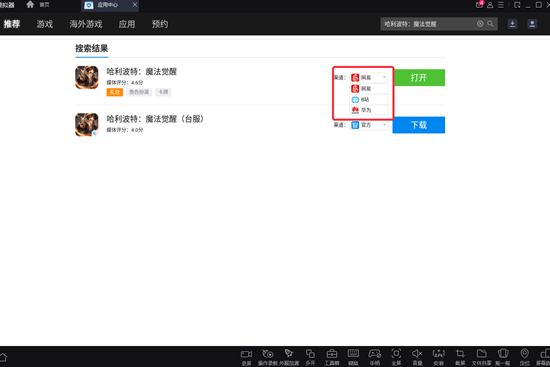Switch to the 海外游戏 section
This screenshot has height=367, width=550.
pos(86,24)
